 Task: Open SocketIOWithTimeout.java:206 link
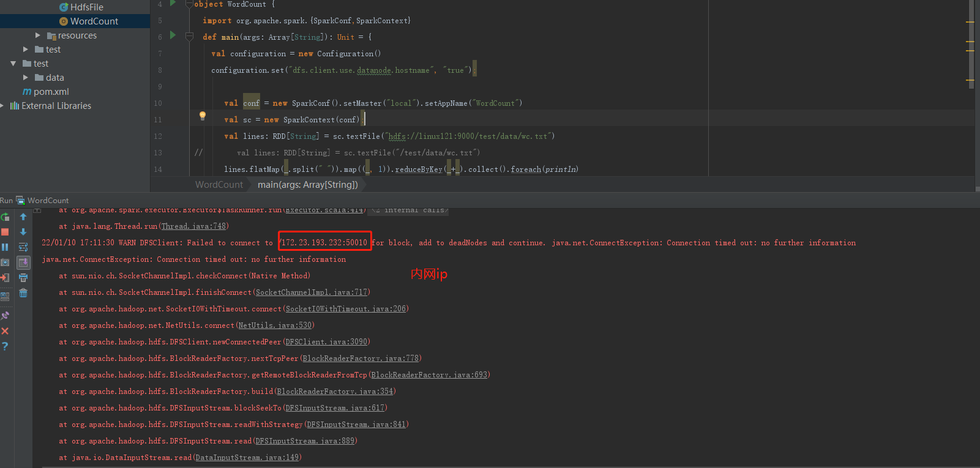pos(346,309)
